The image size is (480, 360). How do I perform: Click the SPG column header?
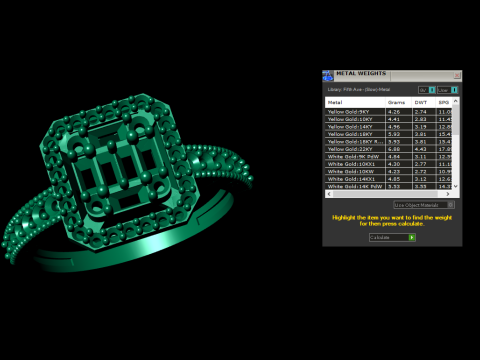444,102
